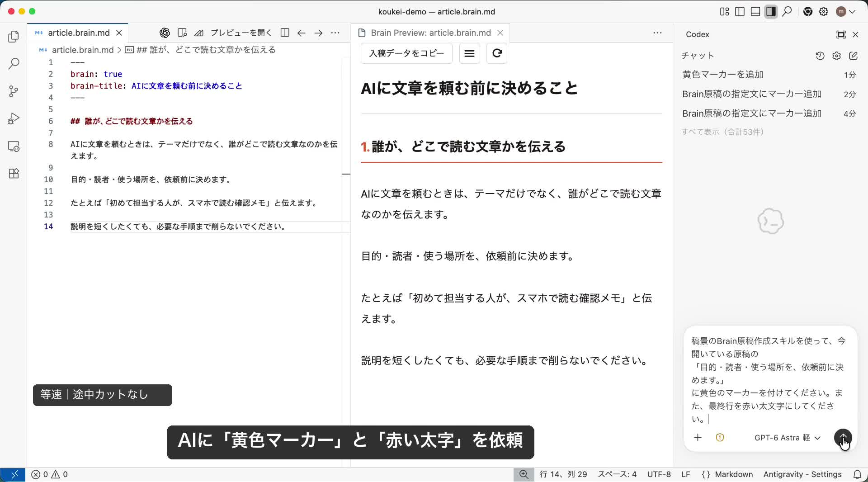
Task: Click the preview-to-the-side icon in the editor toolbar
Action: pos(182,33)
